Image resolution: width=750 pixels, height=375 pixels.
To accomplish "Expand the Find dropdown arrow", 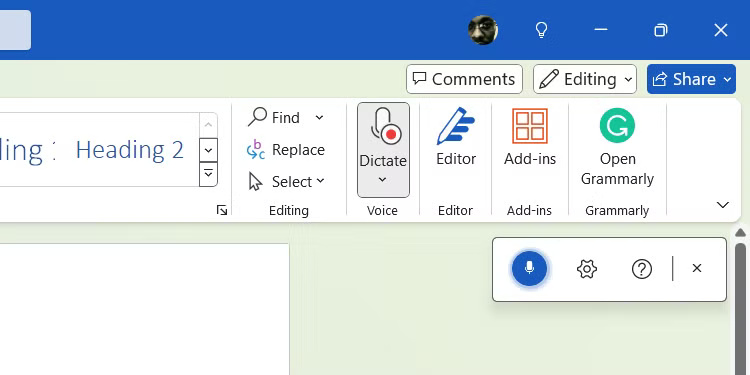I will click(319, 117).
